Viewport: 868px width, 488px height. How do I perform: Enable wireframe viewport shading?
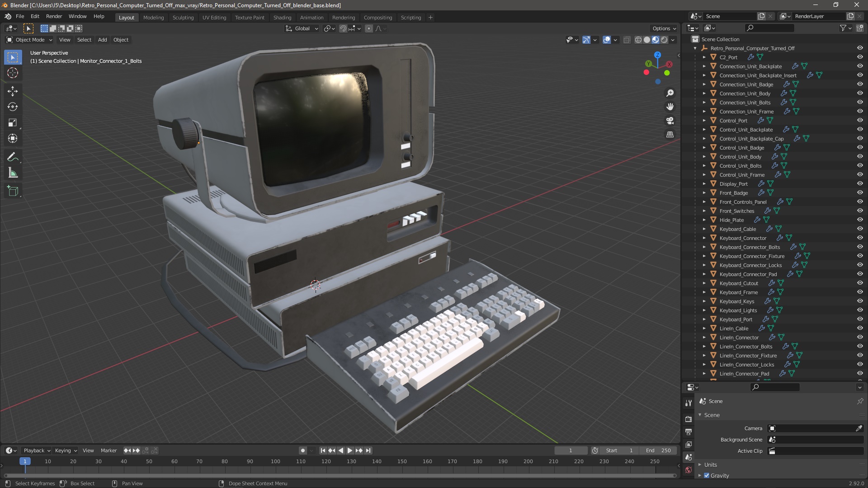tap(638, 40)
